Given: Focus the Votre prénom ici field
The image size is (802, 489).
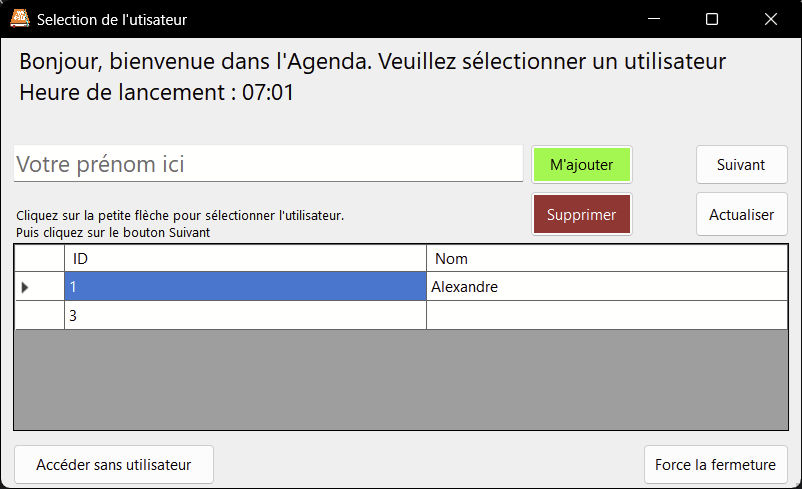Looking at the screenshot, I should 268,165.
